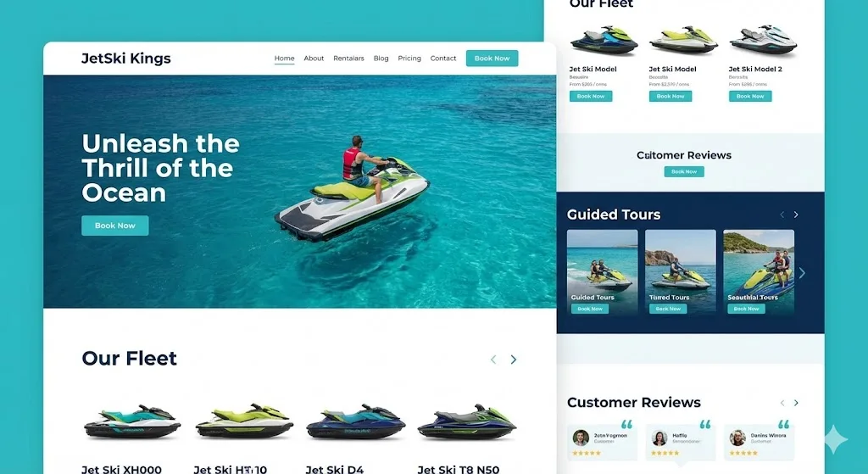Show previous Customer Reviews with left arrow
This screenshot has width=868, height=474.
click(x=782, y=403)
